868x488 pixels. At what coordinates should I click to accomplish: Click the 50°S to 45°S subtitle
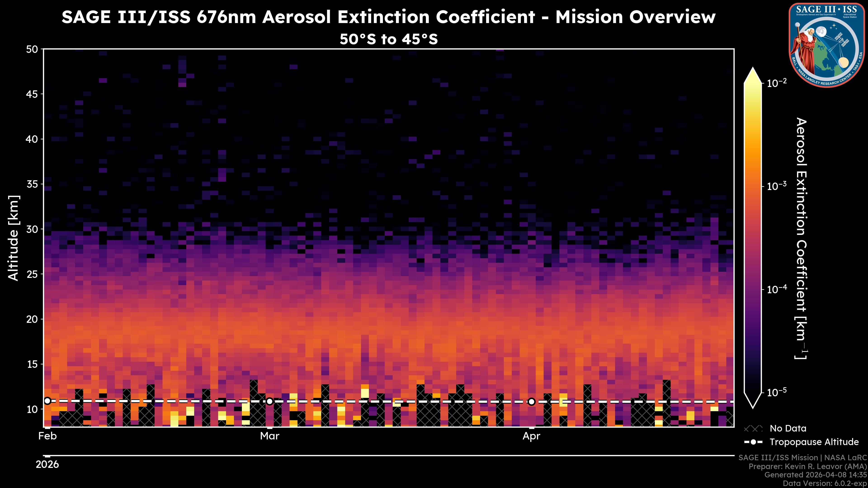pyautogui.click(x=388, y=39)
